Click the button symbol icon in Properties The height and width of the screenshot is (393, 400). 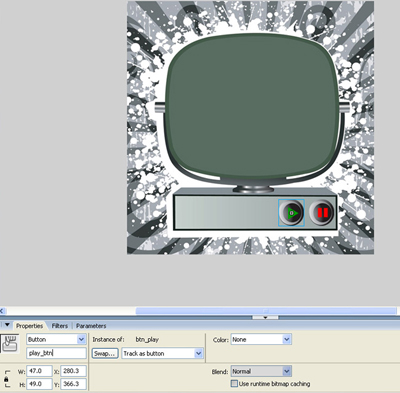click(x=10, y=344)
